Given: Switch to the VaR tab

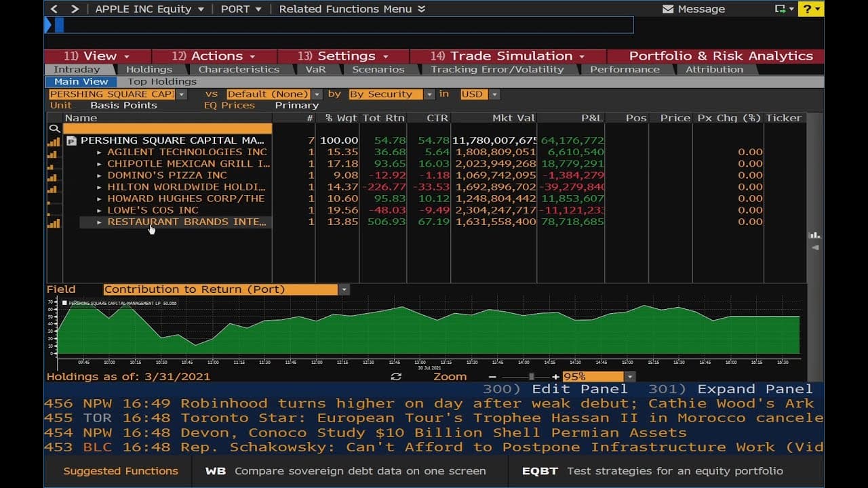Looking at the screenshot, I should click(315, 69).
